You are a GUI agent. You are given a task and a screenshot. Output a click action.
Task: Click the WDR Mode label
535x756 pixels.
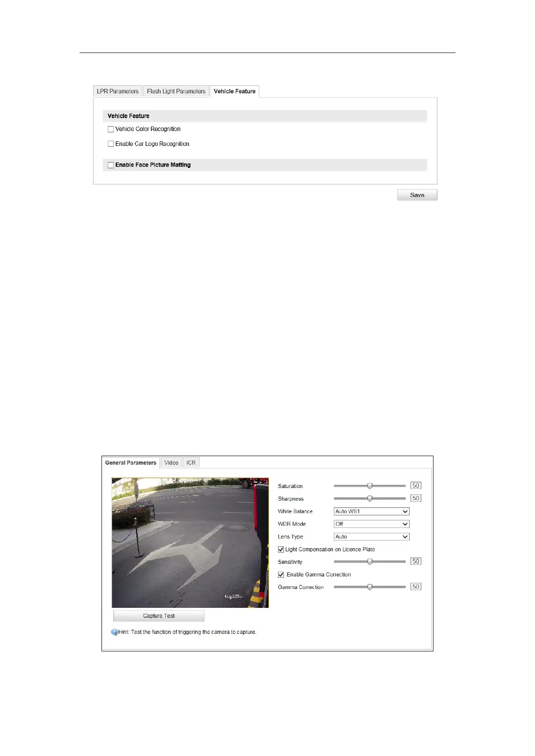[292, 524]
